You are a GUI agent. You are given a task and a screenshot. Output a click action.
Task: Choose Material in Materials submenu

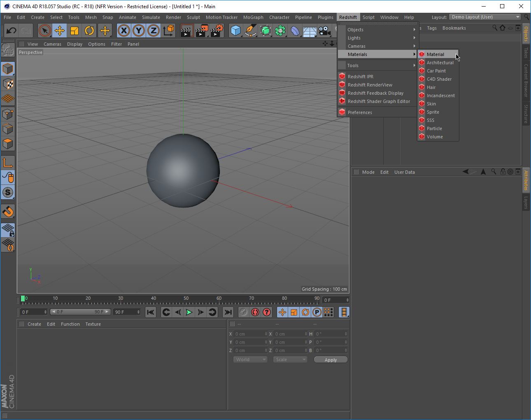point(438,54)
